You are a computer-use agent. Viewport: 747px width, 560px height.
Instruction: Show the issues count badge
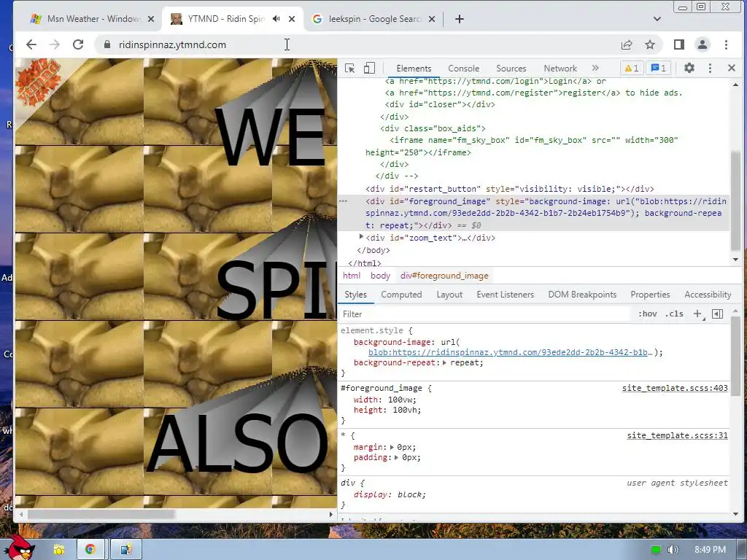pos(659,68)
